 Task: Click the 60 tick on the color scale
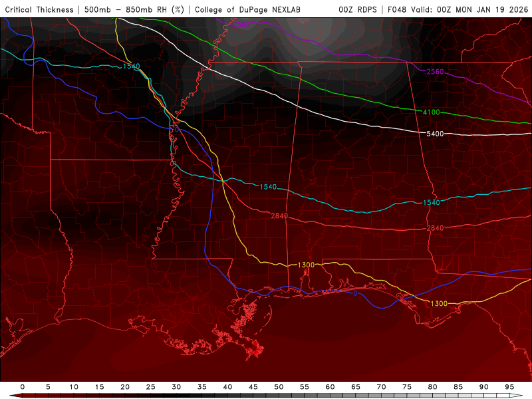(330, 387)
